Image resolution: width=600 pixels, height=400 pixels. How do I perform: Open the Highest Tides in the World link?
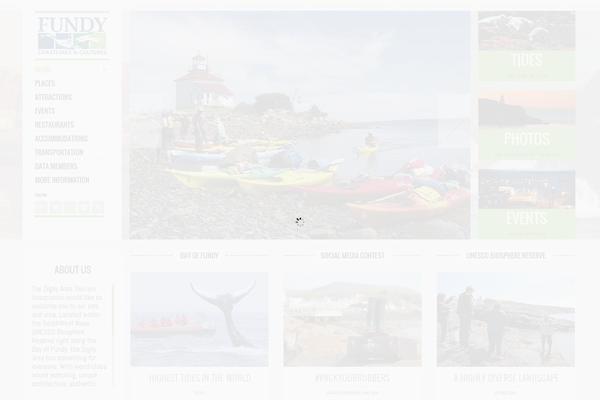click(x=199, y=378)
